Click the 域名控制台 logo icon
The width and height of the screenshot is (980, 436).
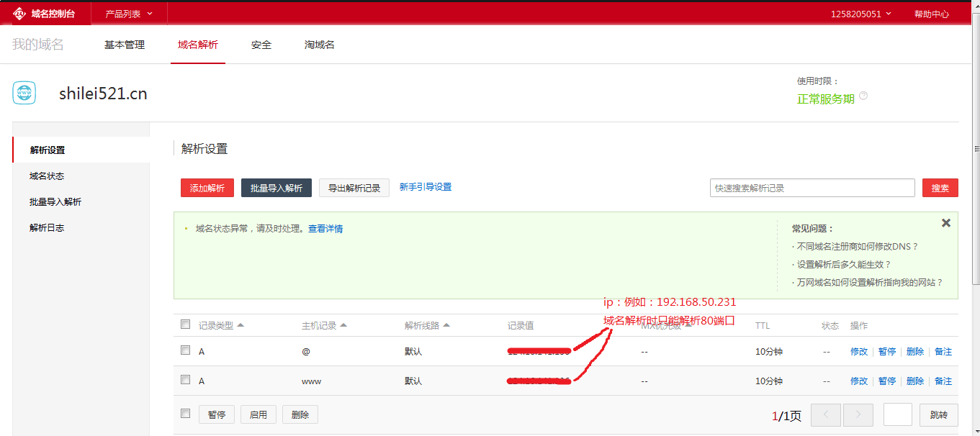(19, 14)
